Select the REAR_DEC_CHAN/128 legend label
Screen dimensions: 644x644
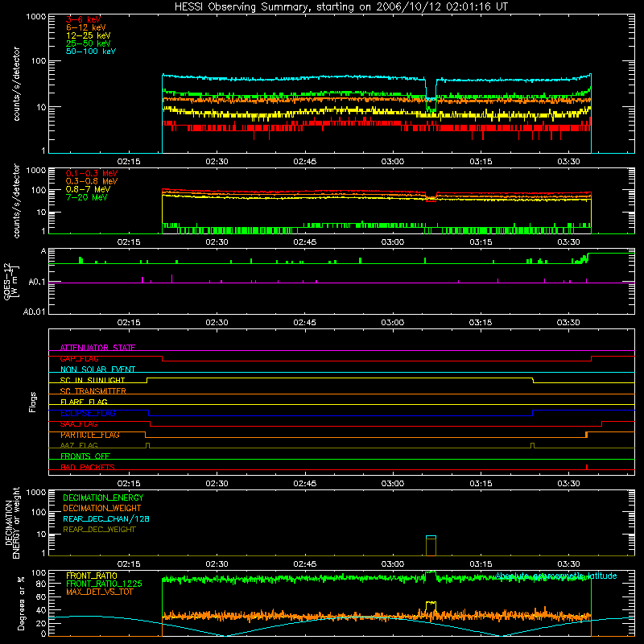click(106, 518)
